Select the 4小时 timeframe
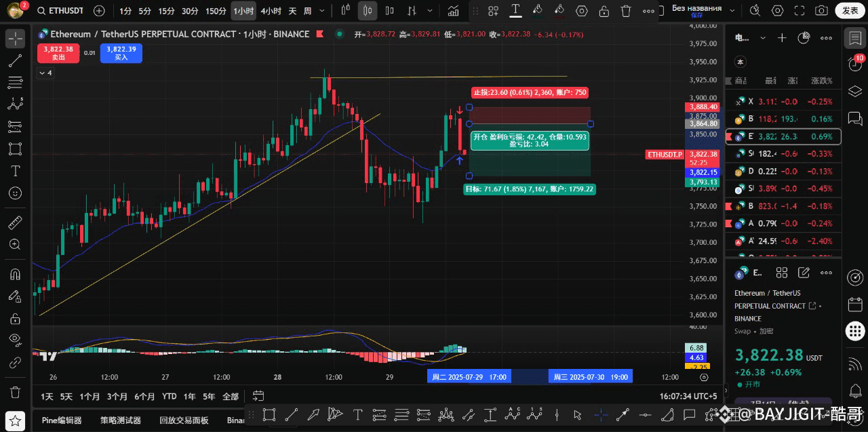 pos(271,11)
